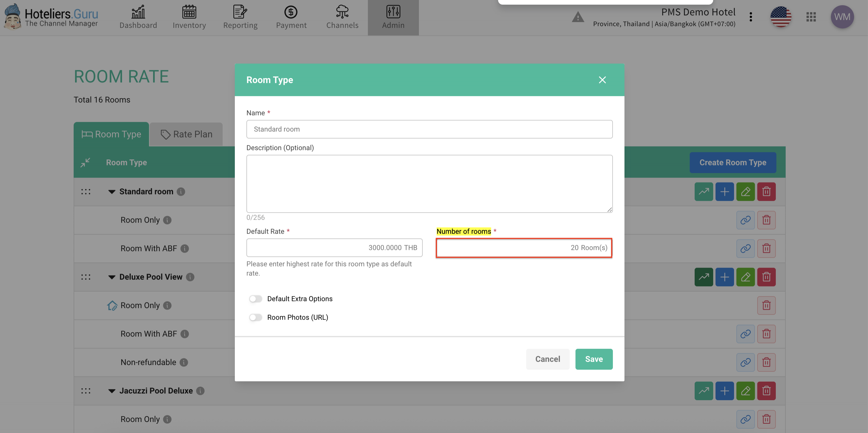Save the Room Type dialog
The height and width of the screenshot is (433, 868).
point(594,359)
